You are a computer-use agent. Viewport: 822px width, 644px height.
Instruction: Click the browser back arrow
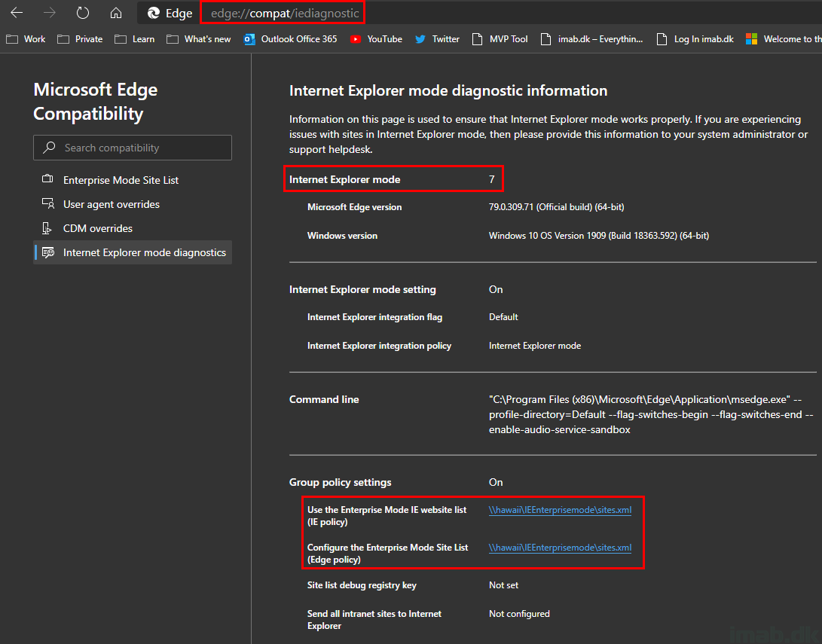pyautogui.click(x=17, y=13)
